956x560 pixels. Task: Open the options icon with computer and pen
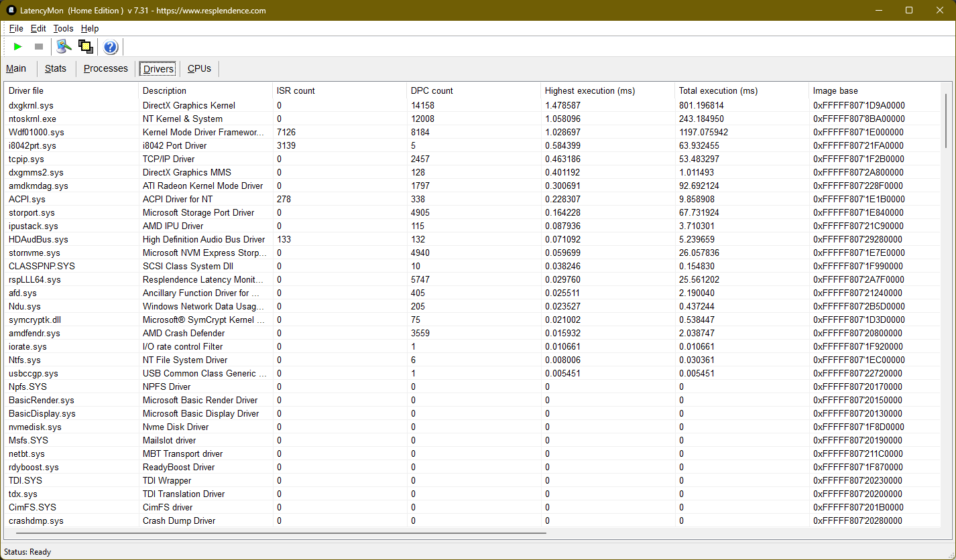[x=64, y=47]
